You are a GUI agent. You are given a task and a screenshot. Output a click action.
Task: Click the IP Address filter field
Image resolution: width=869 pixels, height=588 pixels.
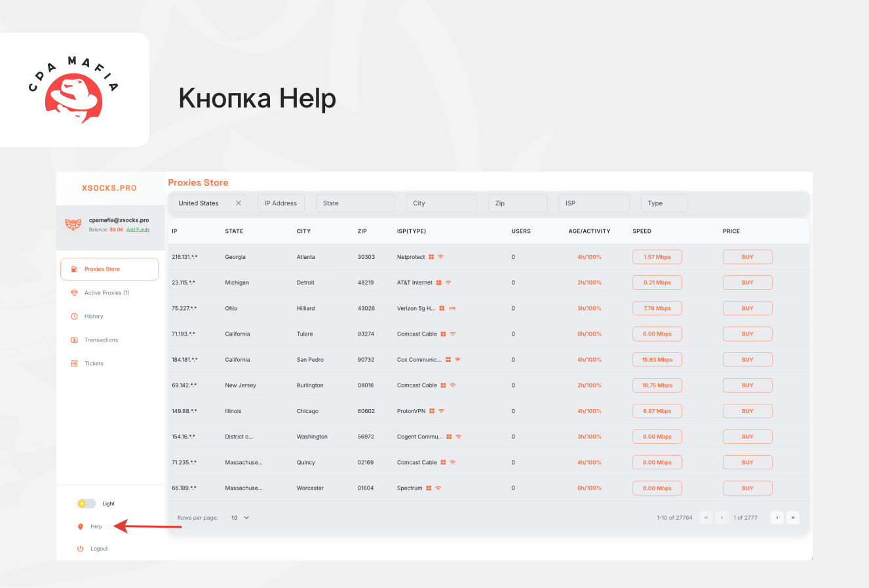[x=280, y=203]
